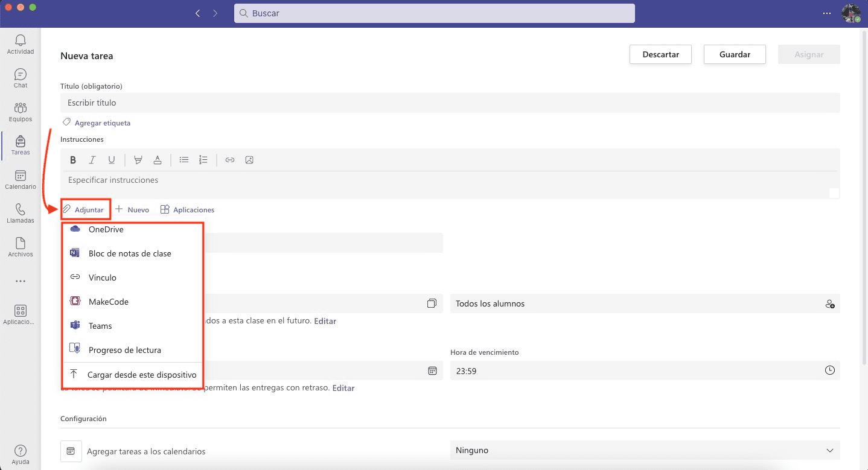Apply italic formatting in instructions
Image resolution: width=868 pixels, height=470 pixels.
pyautogui.click(x=92, y=160)
